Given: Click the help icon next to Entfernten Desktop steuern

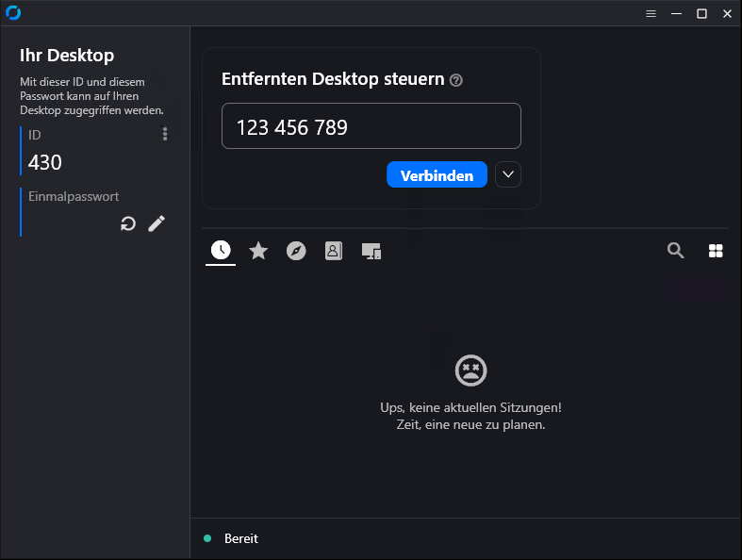Looking at the screenshot, I should pyautogui.click(x=456, y=80).
